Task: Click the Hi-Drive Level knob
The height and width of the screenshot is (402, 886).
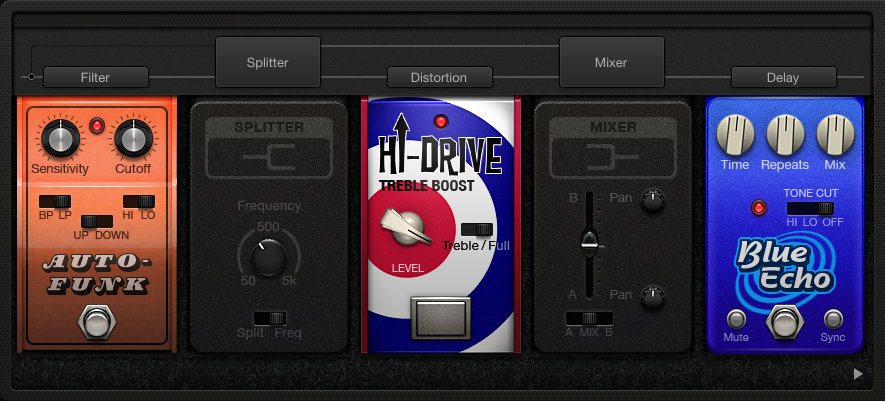Action: click(405, 228)
